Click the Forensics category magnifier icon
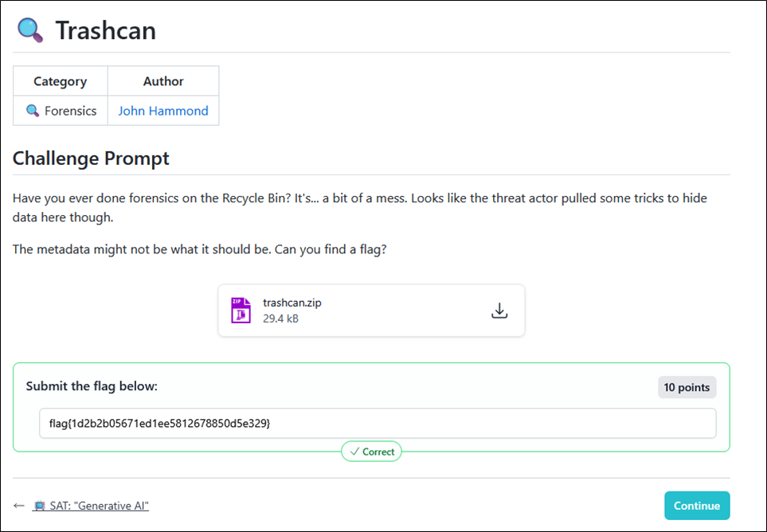The image size is (767, 532). pyautogui.click(x=33, y=111)
